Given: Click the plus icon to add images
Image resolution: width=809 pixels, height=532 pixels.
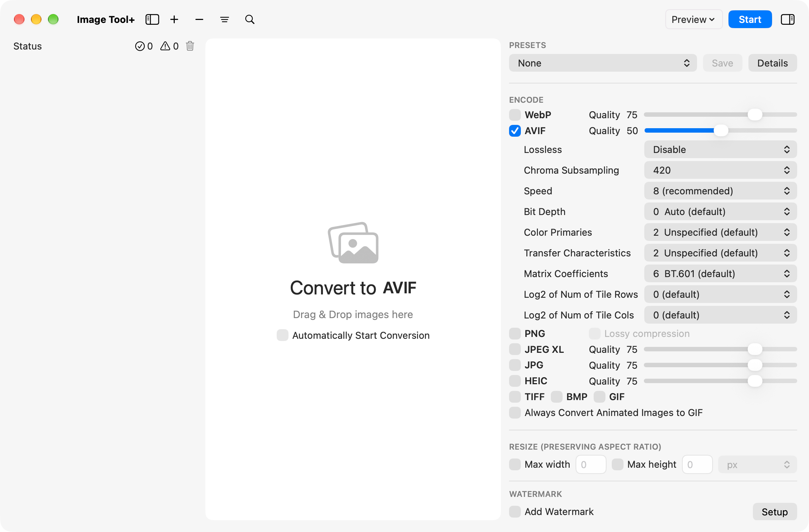Looking at the screenshot, I should click(x=174, y=20).
